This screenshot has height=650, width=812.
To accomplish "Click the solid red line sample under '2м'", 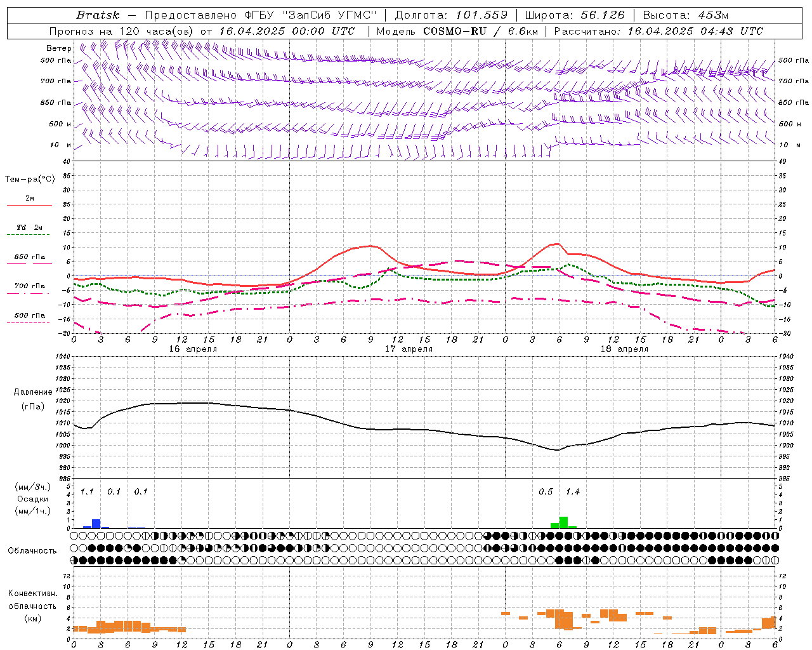I will pos(29,206).
